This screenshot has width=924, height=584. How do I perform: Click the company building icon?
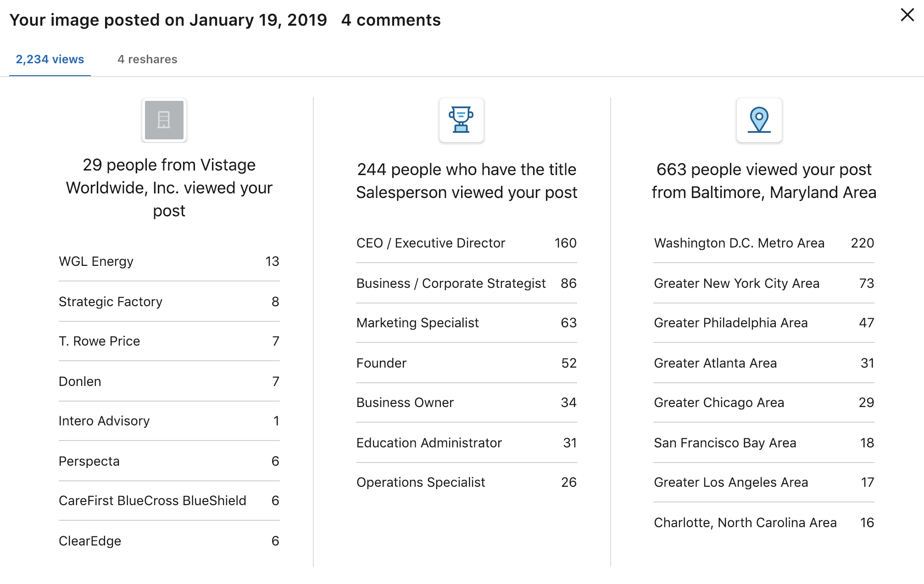pyautogui.click(x=164, y=120)
